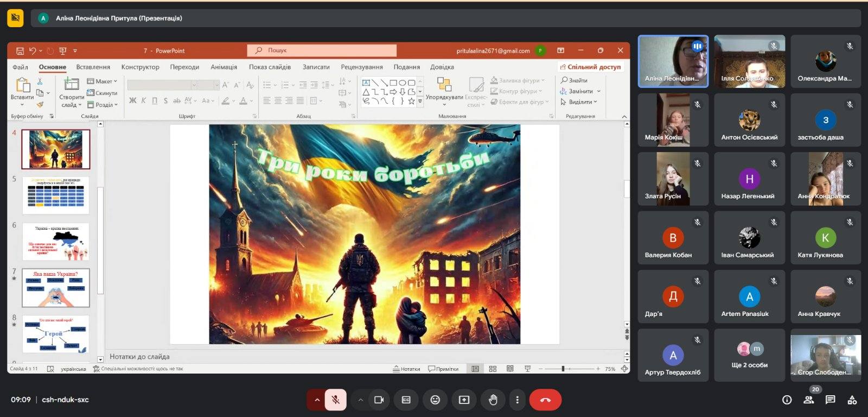Click Скинути reset slide button
Image resolution: width=868 pixels, height=417 pixels.
(102, 93)
